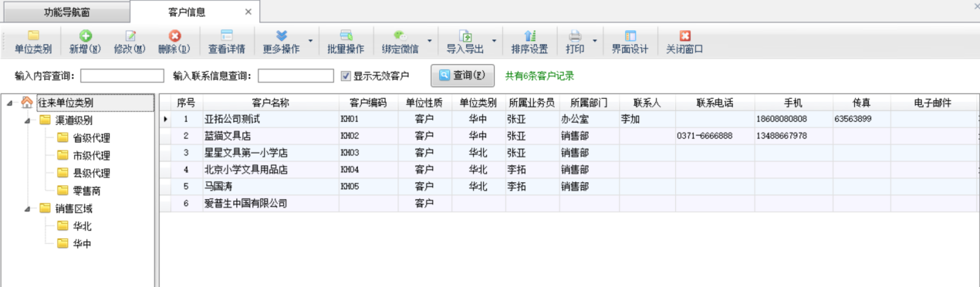This screenshot has height=287, width=980.
Task: Open 界面设计 layout design icon
Action: pyautogui.click(x=630, y=35)
